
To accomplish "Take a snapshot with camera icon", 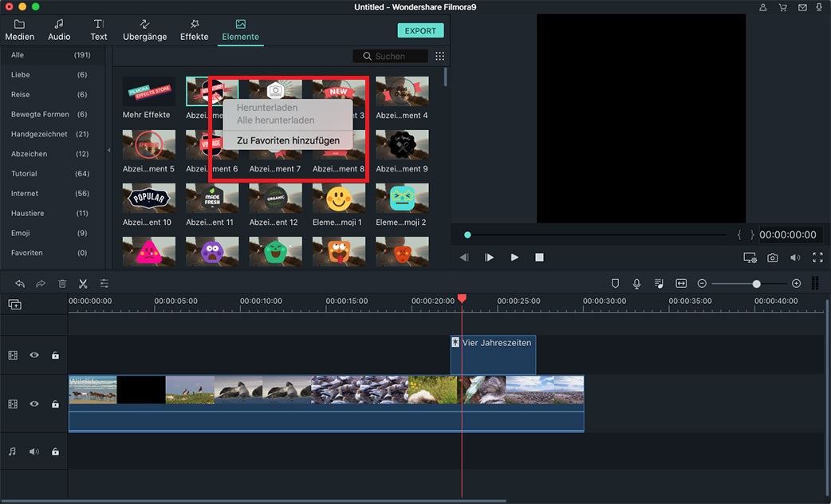I will (x=773, y=258).
